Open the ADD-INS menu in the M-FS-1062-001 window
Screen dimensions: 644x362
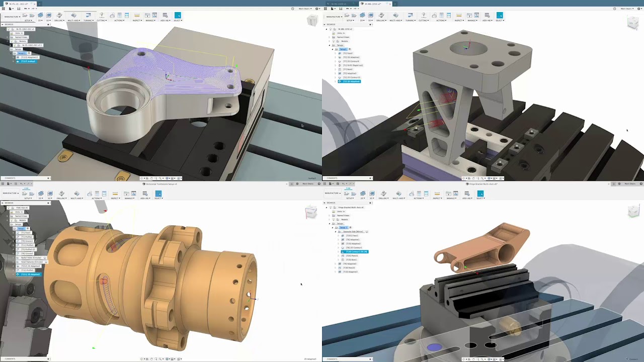click(x=165, y=21)
